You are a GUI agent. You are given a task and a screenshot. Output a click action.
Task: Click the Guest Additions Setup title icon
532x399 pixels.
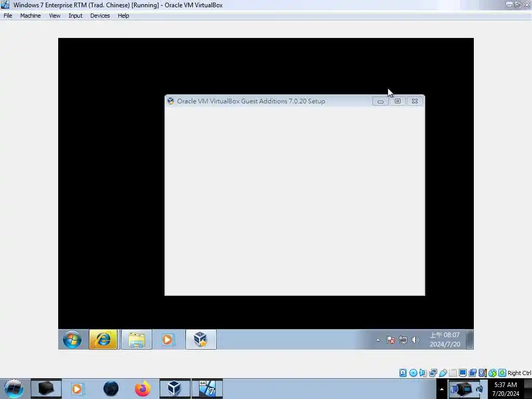pyautogui.click(x=170, y=101)
